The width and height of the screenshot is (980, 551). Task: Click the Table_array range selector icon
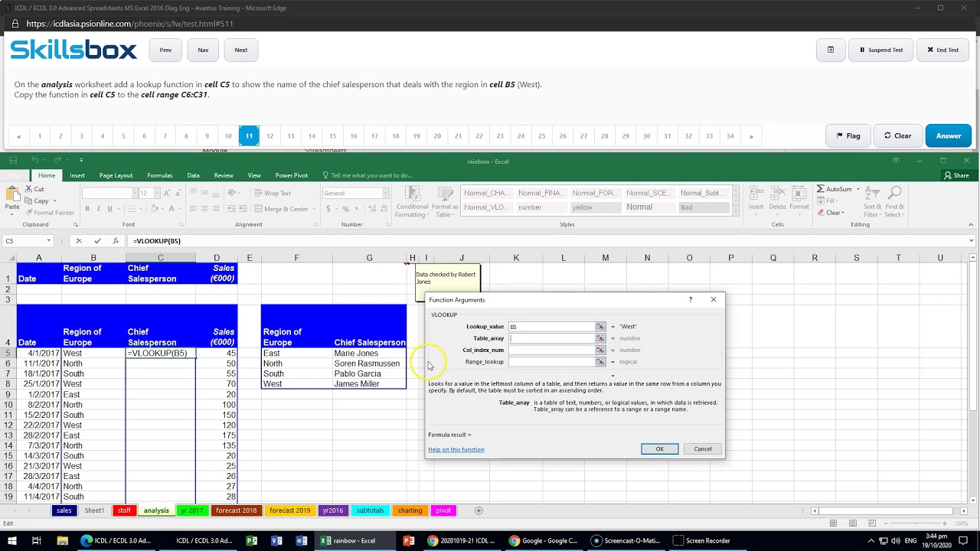pos(600,338)
